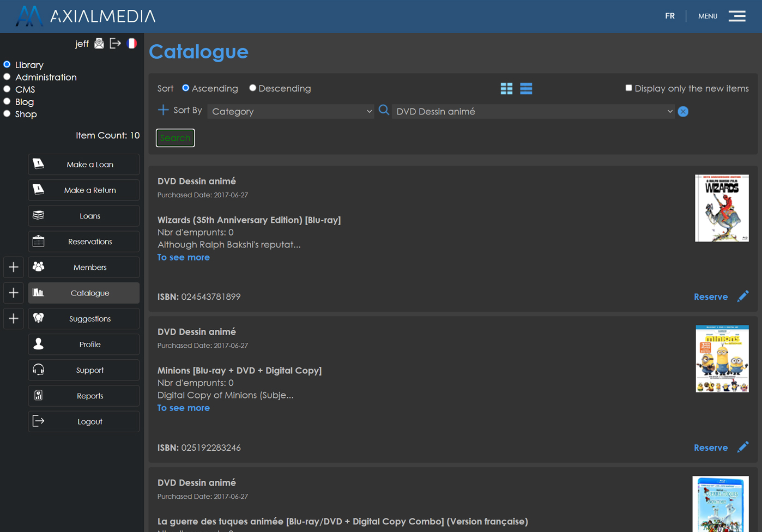Click the French flag icon
The image size is (762, 532).
(132, 44)
